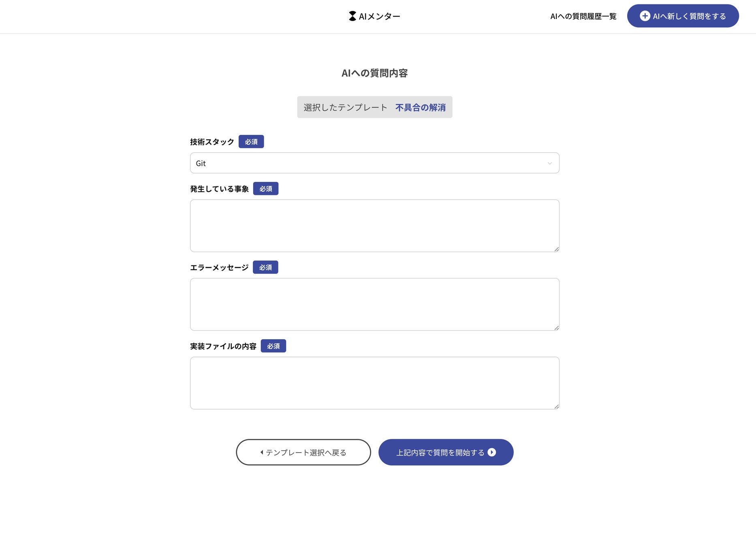The width and height of the screenshot is (756, 547).
Task: Click the AIメンター title text
Action: click(380, 16)
